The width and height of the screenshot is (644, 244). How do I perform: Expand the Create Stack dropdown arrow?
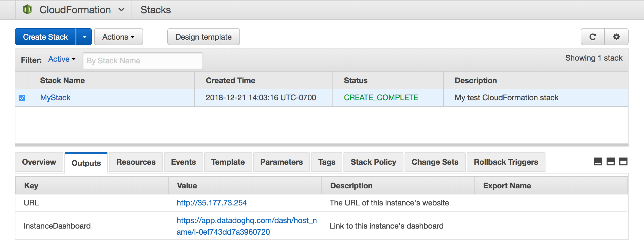click(x=84, y=37)
